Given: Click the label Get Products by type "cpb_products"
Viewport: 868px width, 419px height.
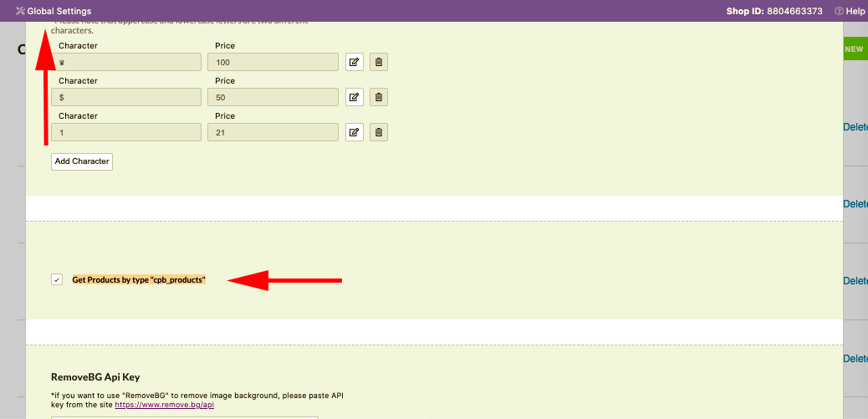Looking at the screenshot, I should (x=139, y=280).
